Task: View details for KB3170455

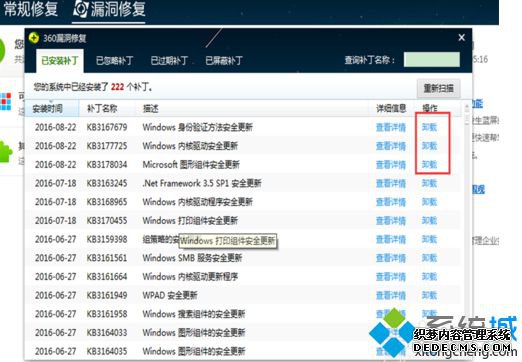Action: point(391,221)
